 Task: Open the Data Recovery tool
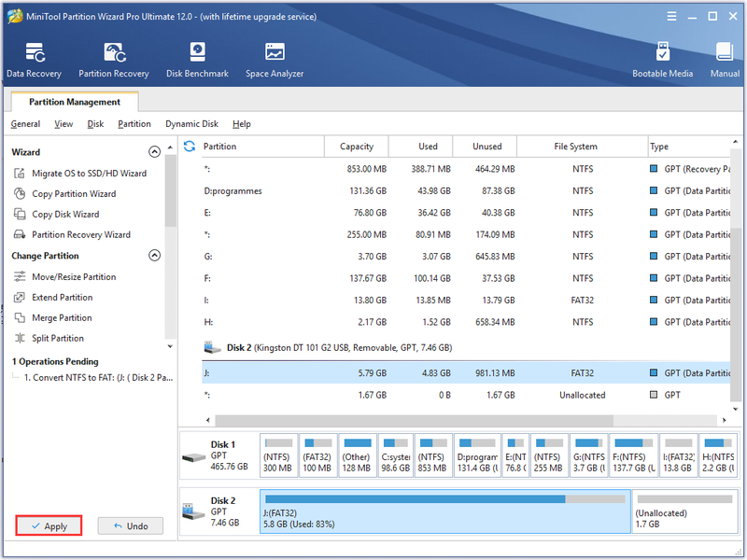click(x=34, y=60)
